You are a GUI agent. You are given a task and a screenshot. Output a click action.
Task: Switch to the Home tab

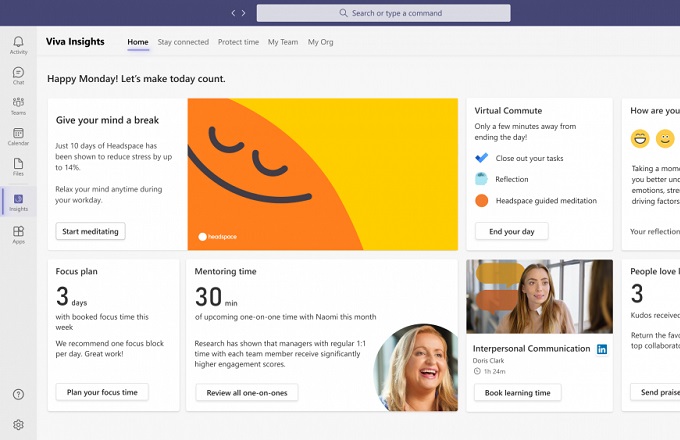tap(138, 42)
